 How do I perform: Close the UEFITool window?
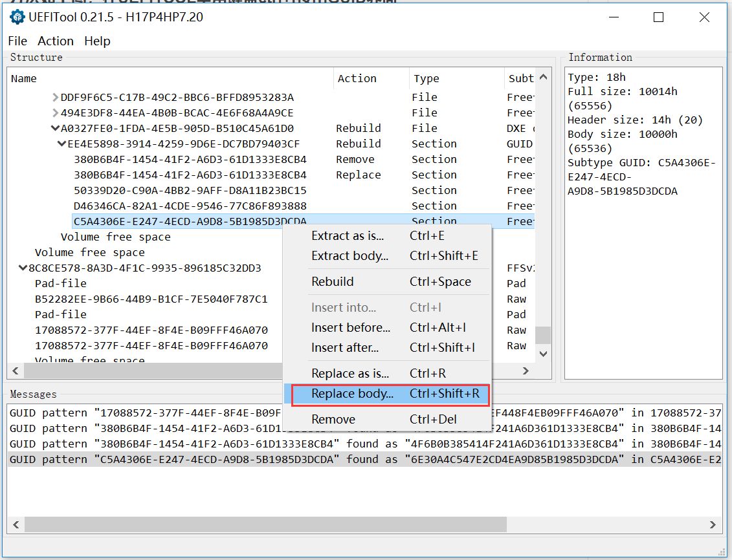tap(704, 17)
